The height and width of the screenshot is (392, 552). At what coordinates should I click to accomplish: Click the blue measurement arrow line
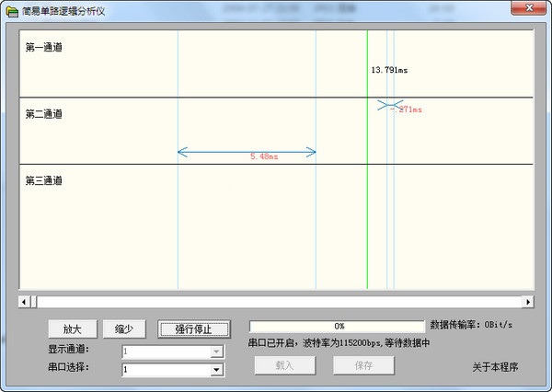[247, 152]
